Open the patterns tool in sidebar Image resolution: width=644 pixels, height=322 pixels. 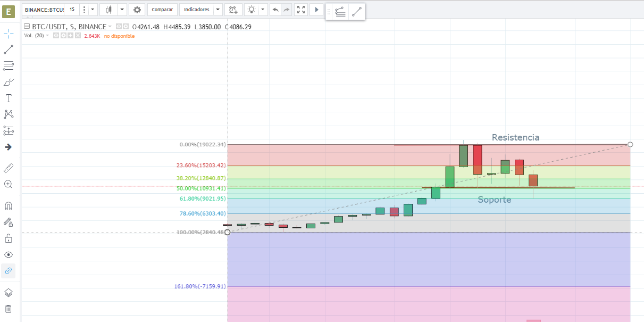(x=9, y=114)
